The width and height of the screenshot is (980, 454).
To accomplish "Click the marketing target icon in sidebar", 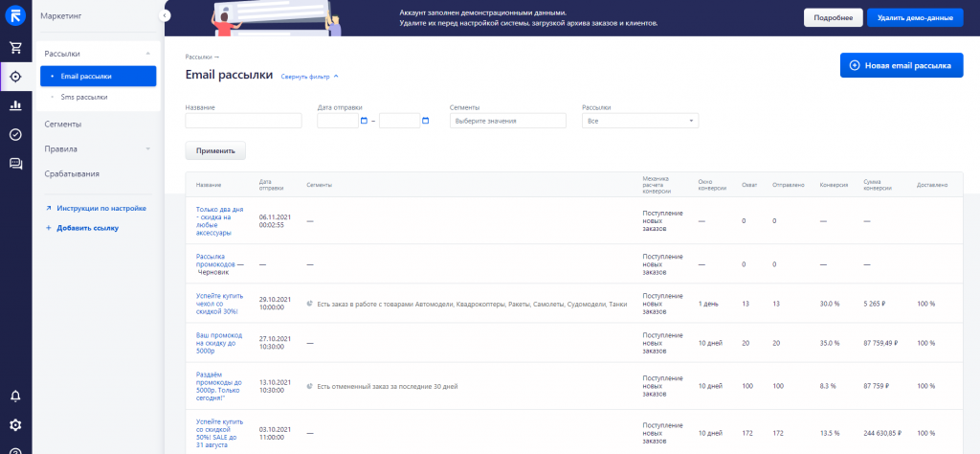I will point(15,77).
